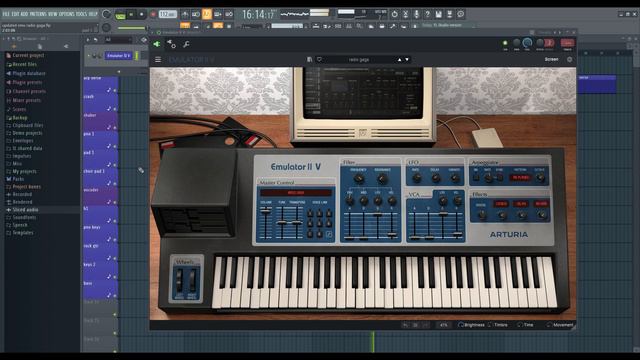
Task: Click the Brightness macro knob
Action: pyautogui.click(x=461, y=325)
